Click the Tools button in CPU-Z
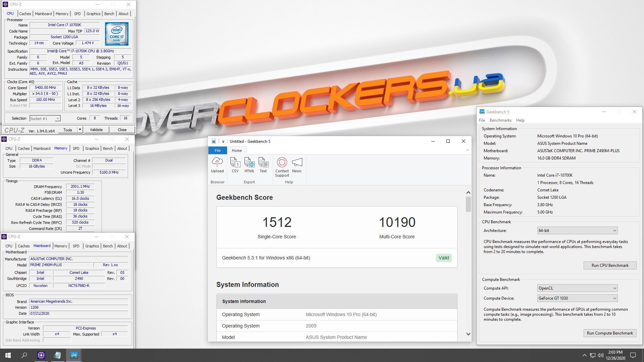The image size is (644, 362). (68, 130)
